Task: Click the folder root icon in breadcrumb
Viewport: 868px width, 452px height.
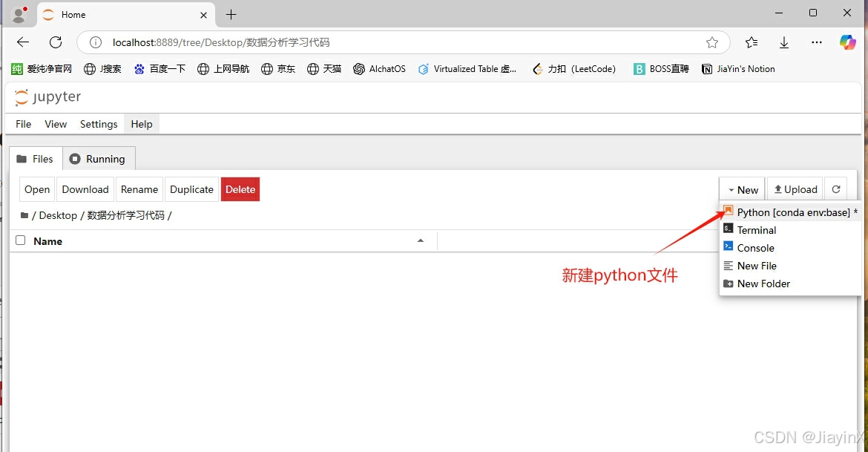Action: (24, 215)
